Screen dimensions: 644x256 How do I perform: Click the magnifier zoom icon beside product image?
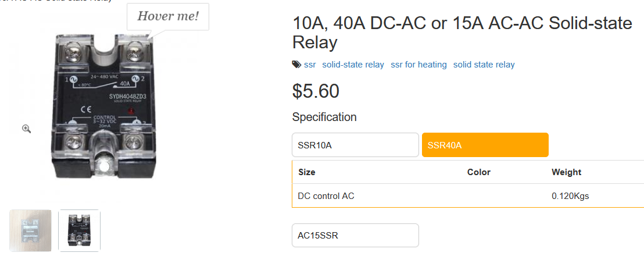pos(27,129)
